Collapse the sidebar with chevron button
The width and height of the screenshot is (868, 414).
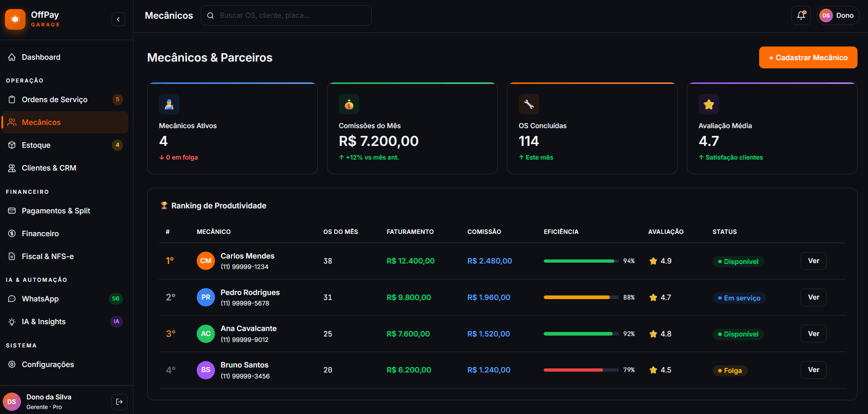tap(118, 19)
